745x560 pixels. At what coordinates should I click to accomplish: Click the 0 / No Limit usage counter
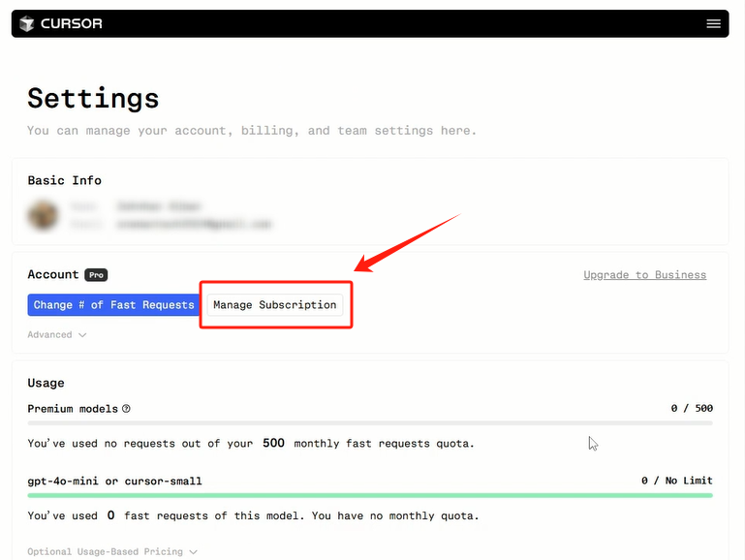[676, 481]
